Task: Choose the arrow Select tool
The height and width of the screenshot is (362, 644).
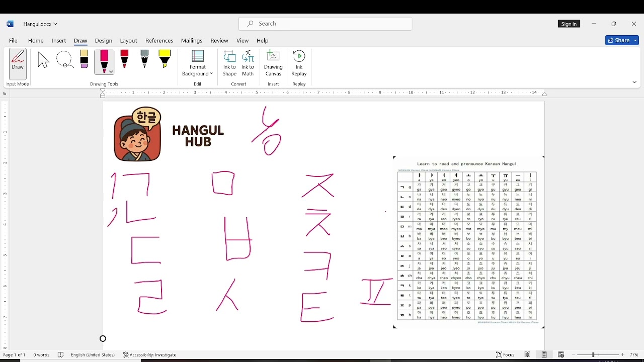Action: click(43, 60)
